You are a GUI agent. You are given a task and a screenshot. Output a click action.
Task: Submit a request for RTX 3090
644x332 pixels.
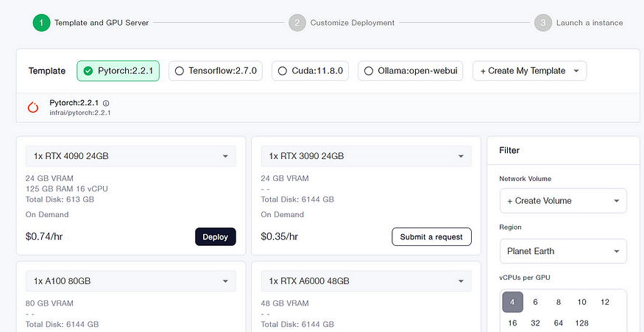[431, 237]
